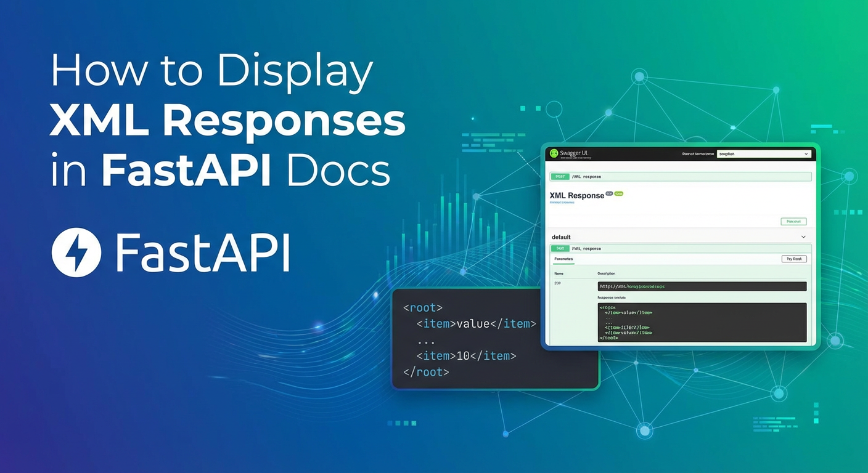Click the default section title
This screenshot has width=868, height=473.
click(561, 237)
